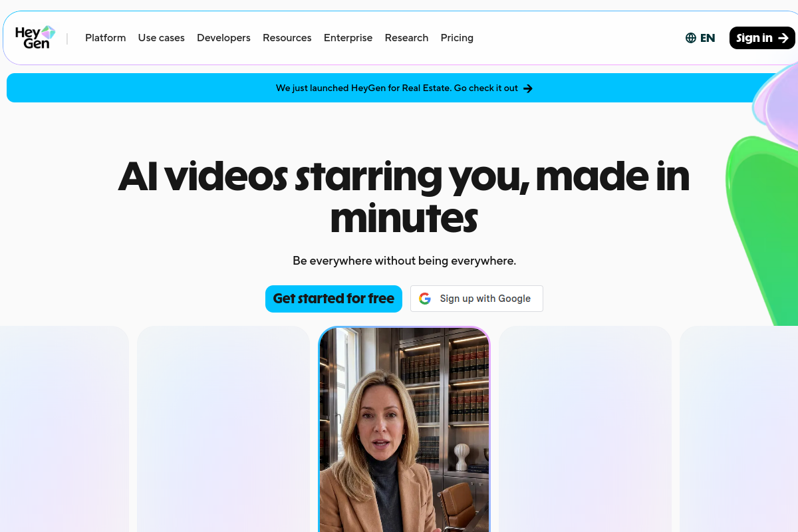Open the Research page
Image resolution: width=798 pixels, height=532 pixels.
pyautogui.click(x=406, y=38)
